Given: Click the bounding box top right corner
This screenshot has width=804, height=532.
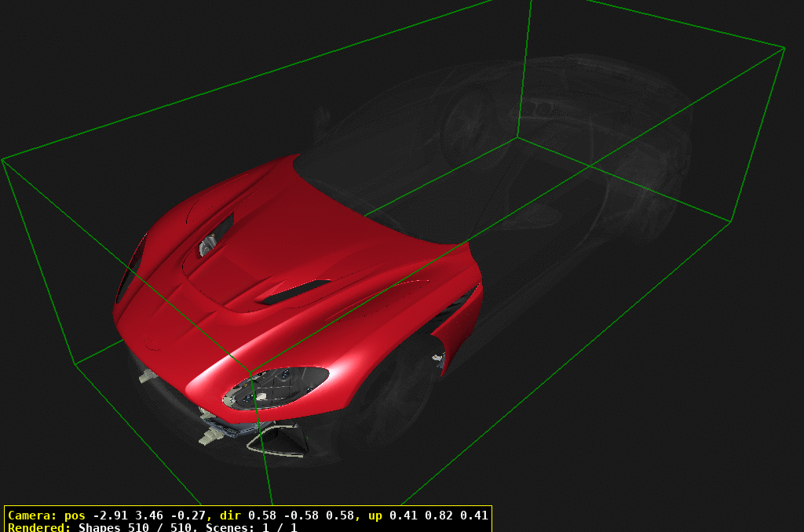Looking at the screenshot, I should pos(784,48).
